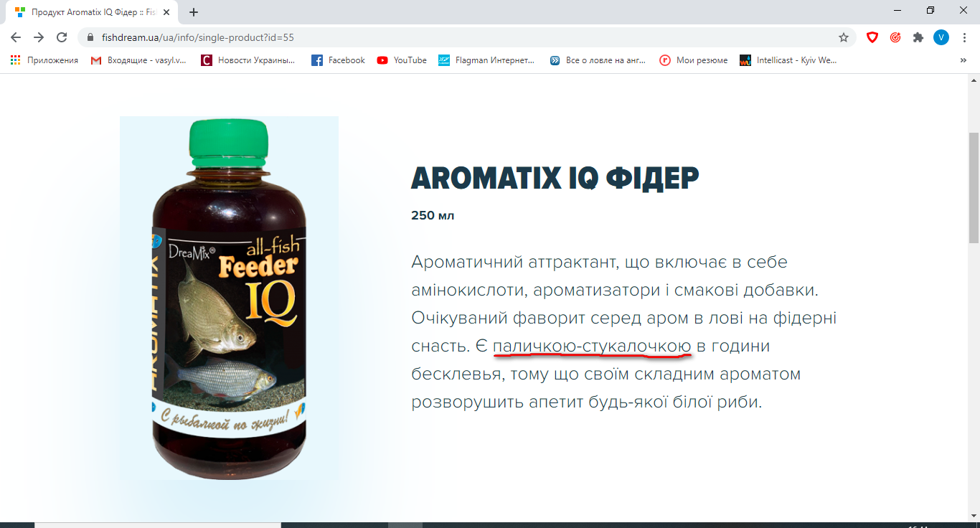The image size is (980, 528).
Task: Click the vertical page scrollbar thumb
Action: (x=974, y=188)
